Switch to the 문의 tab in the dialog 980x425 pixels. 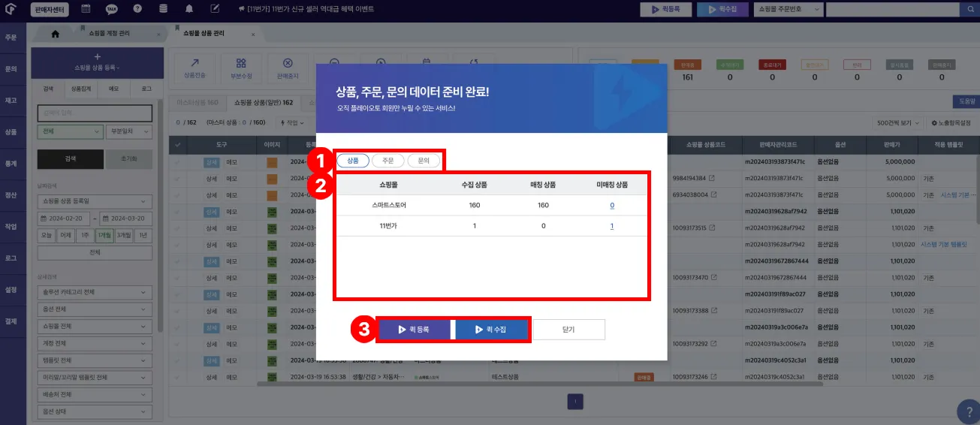tap(424, 160)
